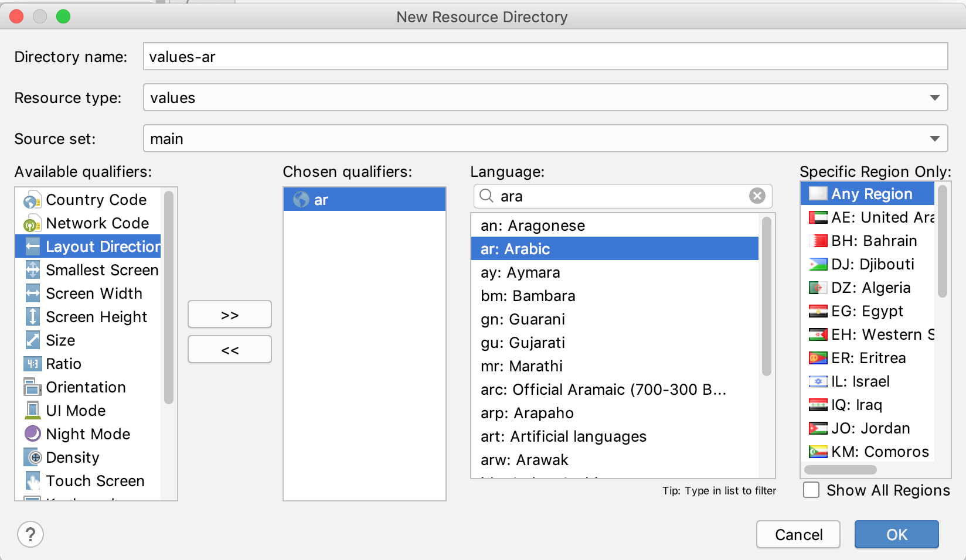Screen dimensions: 966x560
Task: Click the Israel flag icon
Action: point(818,381)
